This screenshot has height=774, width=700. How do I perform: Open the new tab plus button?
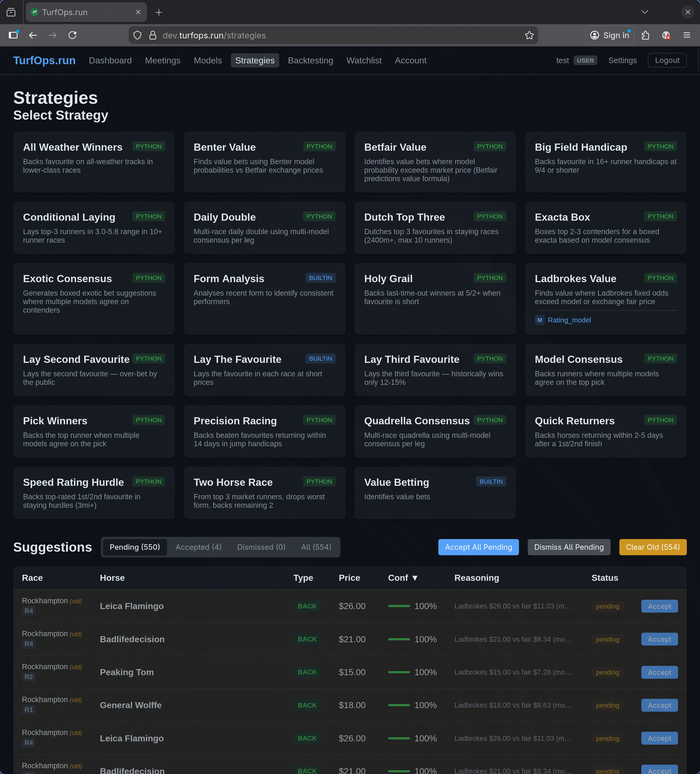coord(159,12)
